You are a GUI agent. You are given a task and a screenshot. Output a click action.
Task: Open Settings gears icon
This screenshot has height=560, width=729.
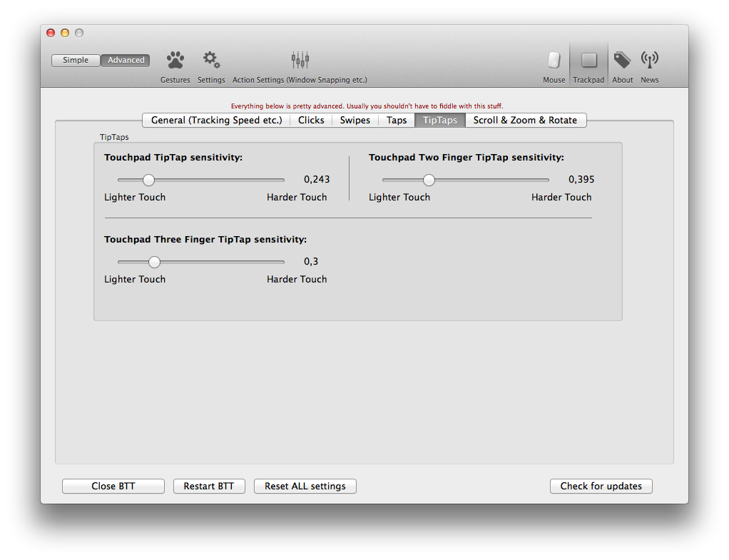pyautogui.click(x=211, y=60)
